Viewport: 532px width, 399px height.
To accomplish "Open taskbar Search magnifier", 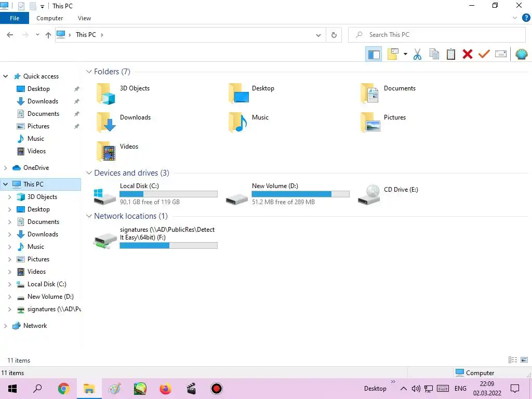I will 37,389.
